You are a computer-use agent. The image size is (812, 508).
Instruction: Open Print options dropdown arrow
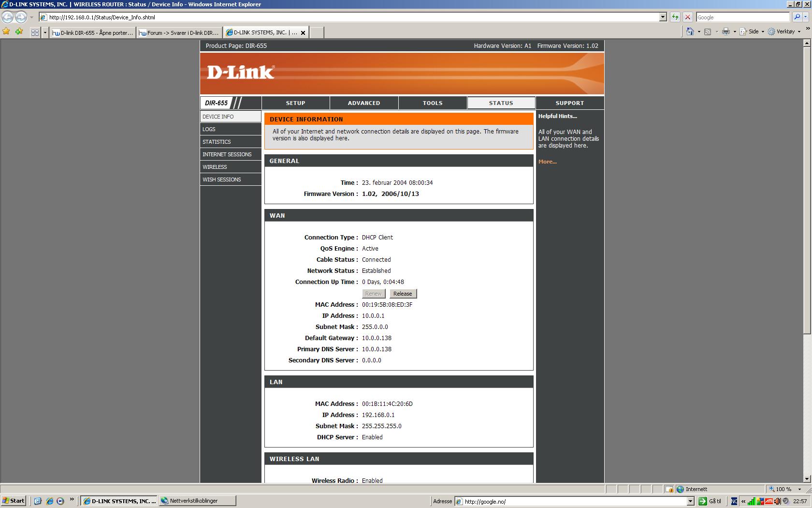[735, 31]
